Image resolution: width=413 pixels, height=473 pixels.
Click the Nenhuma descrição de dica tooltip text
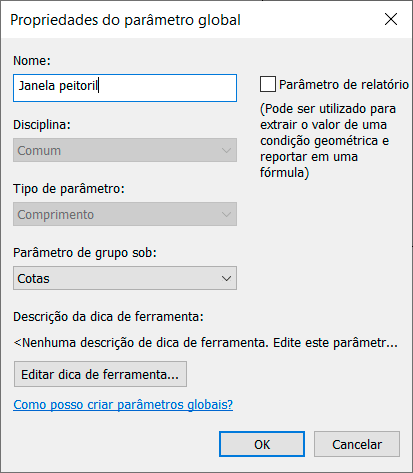[x=206, y=343]
